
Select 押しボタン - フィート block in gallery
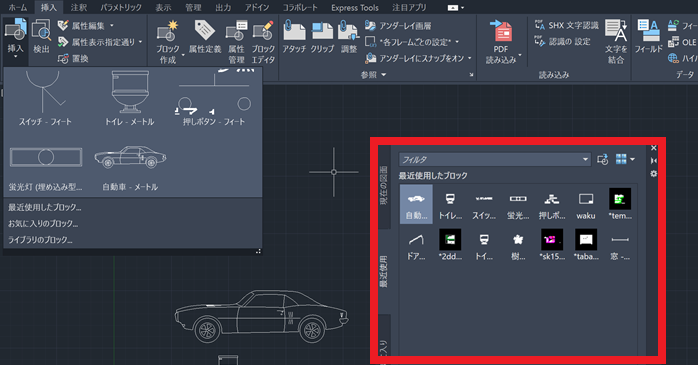[x=214, y=98]
